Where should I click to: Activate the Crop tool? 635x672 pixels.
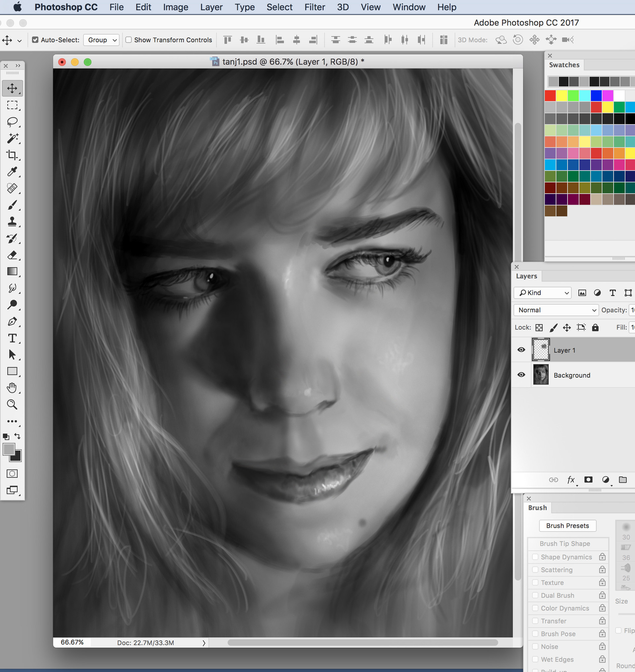12,155
